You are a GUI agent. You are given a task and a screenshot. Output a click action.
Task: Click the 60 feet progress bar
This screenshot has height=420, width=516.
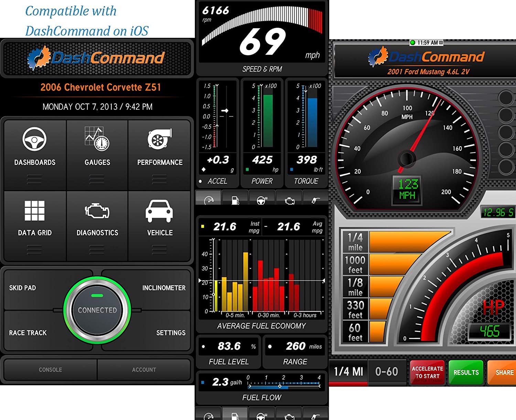coord(377,332)
